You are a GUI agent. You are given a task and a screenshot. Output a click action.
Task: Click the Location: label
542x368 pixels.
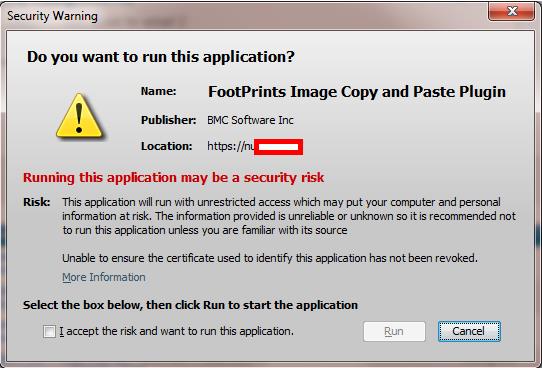tap(167, 147)
